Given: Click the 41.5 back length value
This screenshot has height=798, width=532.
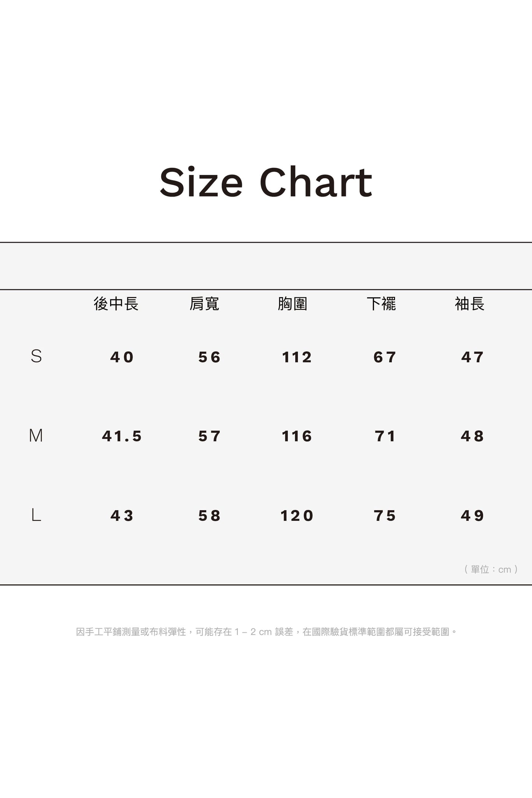Looking at the screenshot, I should point(122,437).
